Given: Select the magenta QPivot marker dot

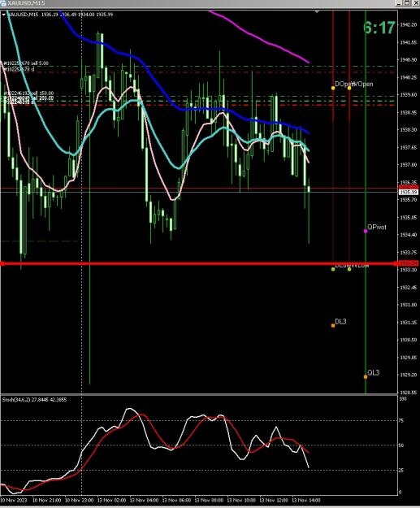Looking at the screenshot, I should (x=366, y=231).
